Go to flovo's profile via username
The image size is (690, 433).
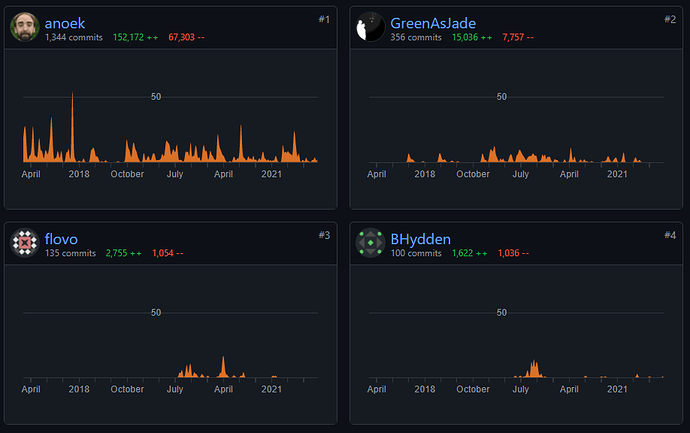coord(61,237)
